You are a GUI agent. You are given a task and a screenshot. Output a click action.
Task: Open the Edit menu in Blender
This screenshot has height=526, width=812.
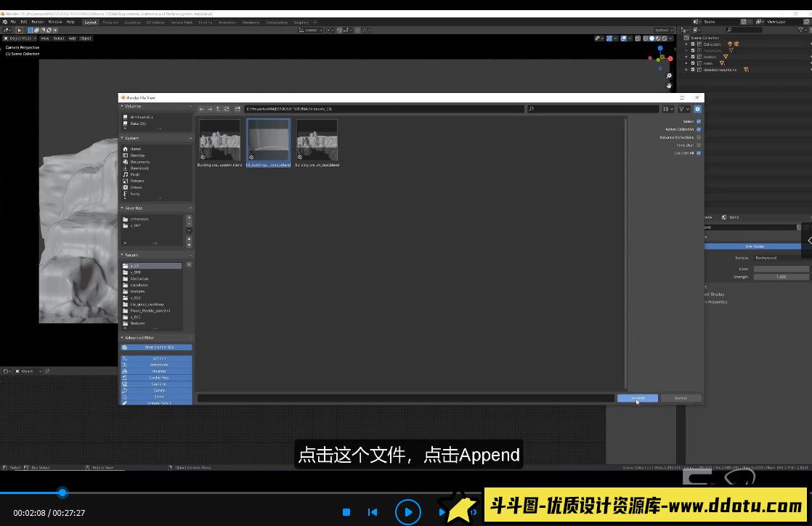[x=24, y=23]
